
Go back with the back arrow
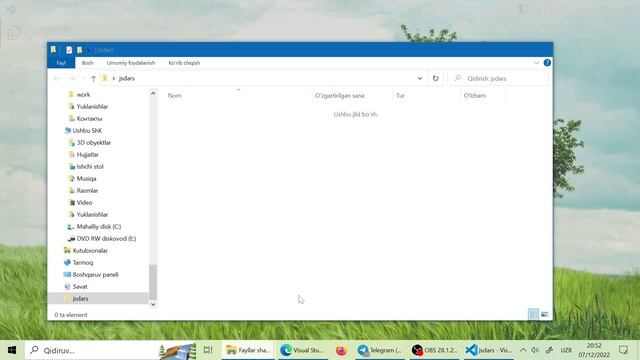click(x=57, y=78)
